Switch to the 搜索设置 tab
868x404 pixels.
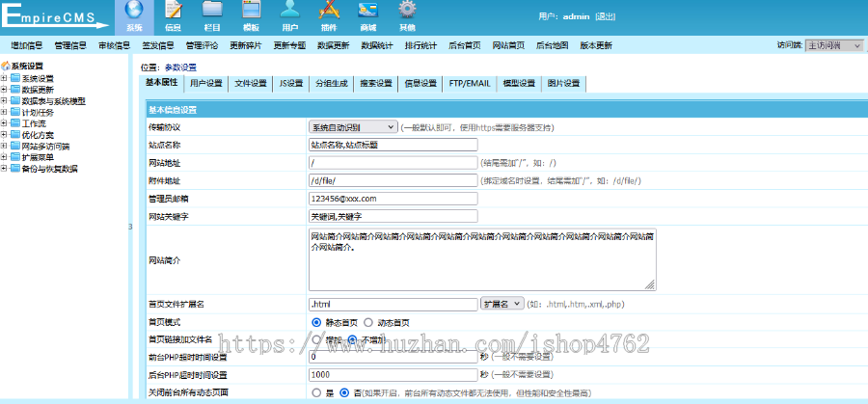point(376,84)
